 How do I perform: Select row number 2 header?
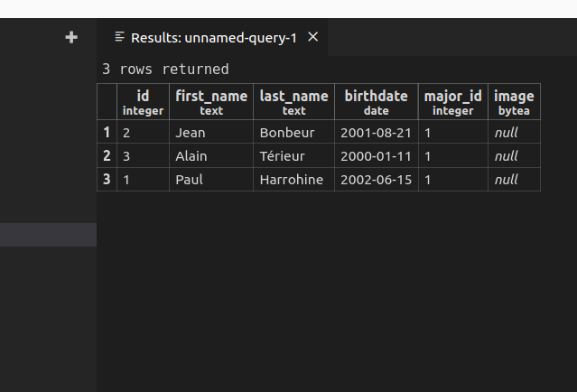pyautogui.click(x=107, y=155)
